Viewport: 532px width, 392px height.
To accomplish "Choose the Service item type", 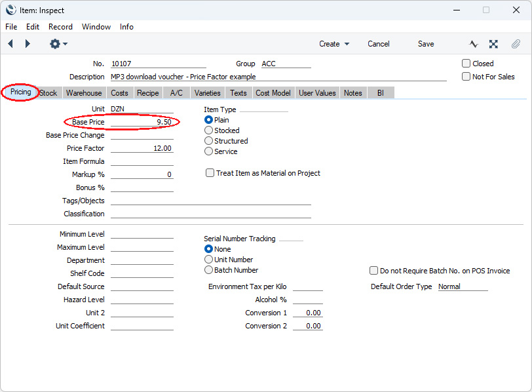I will coord(208,151).
